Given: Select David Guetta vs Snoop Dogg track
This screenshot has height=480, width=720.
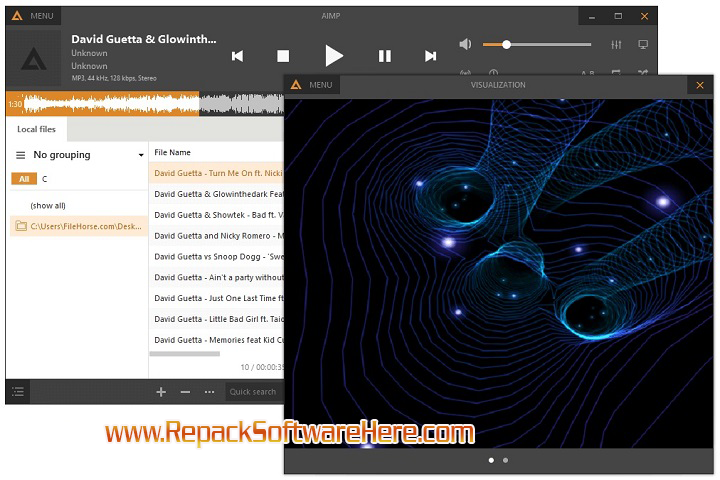Looking at the screenshot, I should [x=217, y=256].
